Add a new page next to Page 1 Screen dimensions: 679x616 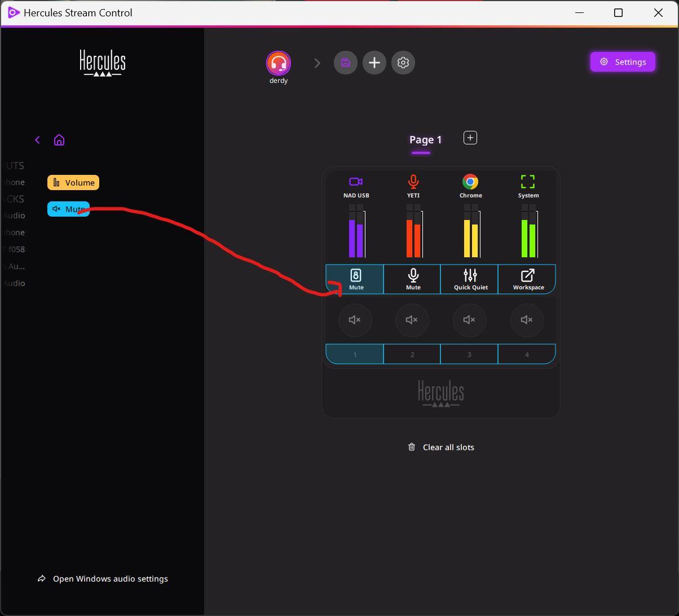470,138
